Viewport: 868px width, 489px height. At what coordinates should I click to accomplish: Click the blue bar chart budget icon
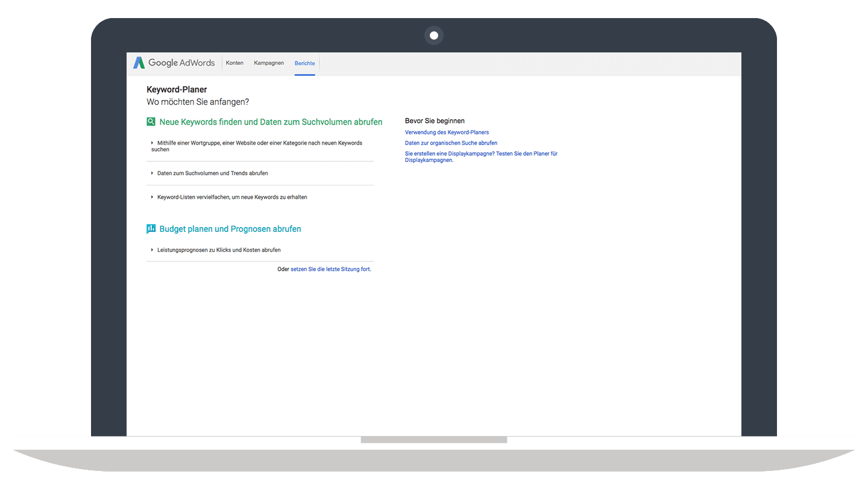[151, 229]
